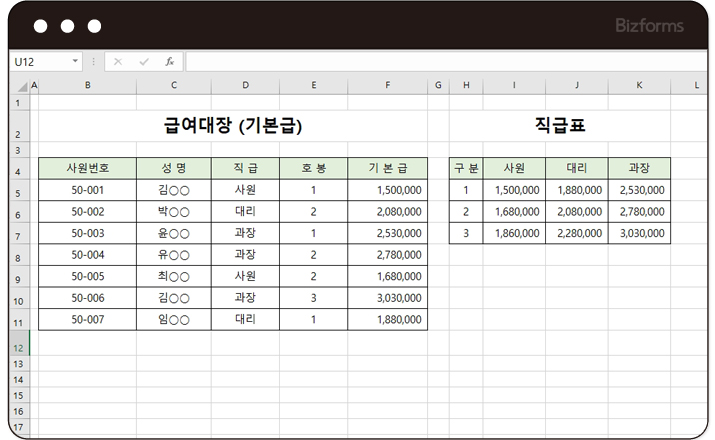Click the title cell 급여대장 (기본급)

tap(233, 126)
